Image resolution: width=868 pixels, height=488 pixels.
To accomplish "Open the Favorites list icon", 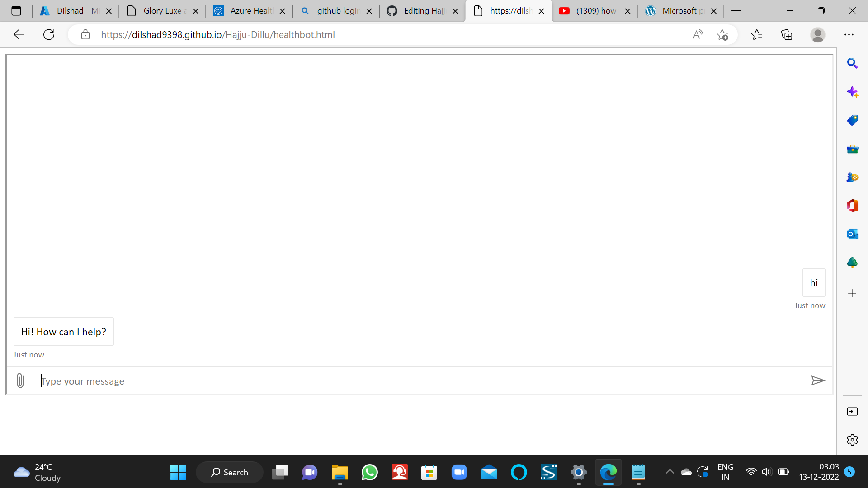I will point(757,34).
